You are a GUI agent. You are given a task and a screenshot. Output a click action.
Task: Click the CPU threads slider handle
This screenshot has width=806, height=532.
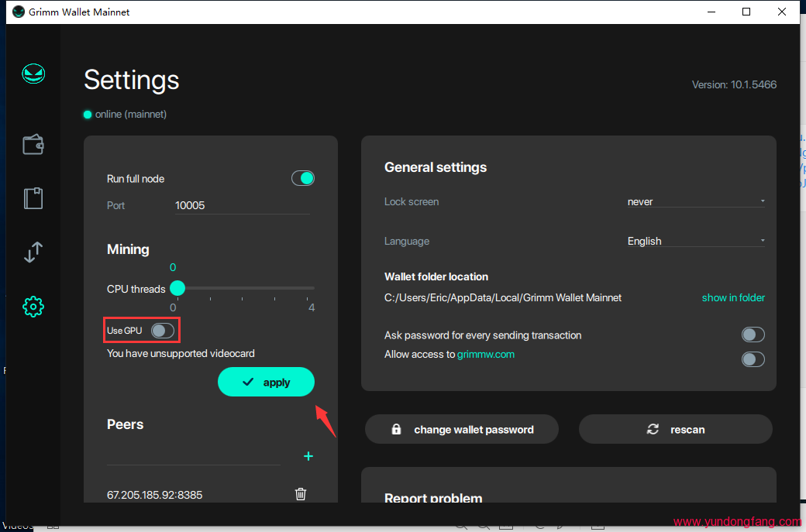click(177, 289)
